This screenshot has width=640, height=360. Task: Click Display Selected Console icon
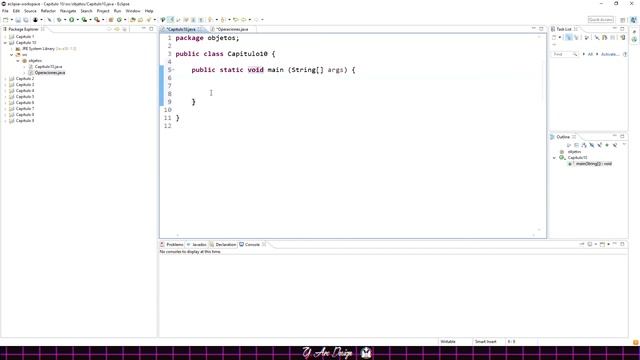click(590, 244)
